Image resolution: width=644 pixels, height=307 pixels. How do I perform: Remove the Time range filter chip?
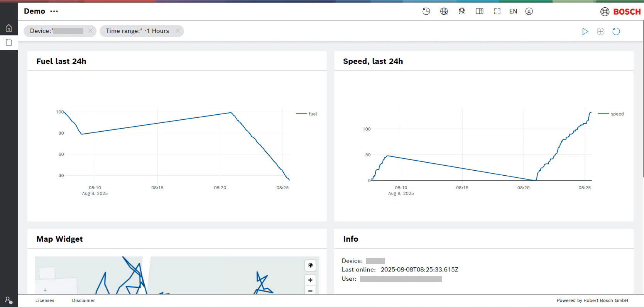click(178, 31)
